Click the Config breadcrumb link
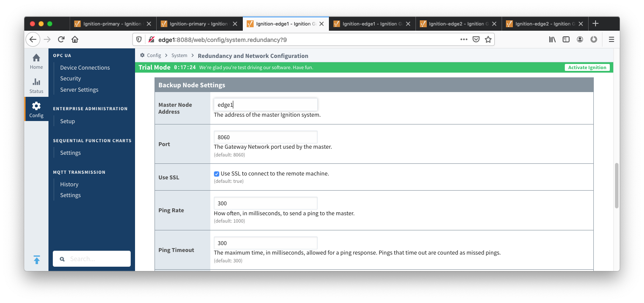The width and height of the screenshot is (644, 303). click(x=154, y=55)
